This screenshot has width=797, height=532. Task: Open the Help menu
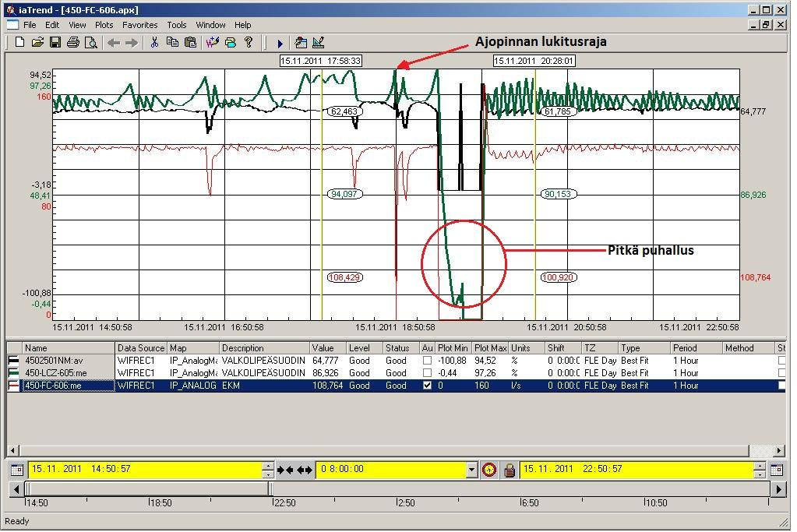tap(245, 25)
